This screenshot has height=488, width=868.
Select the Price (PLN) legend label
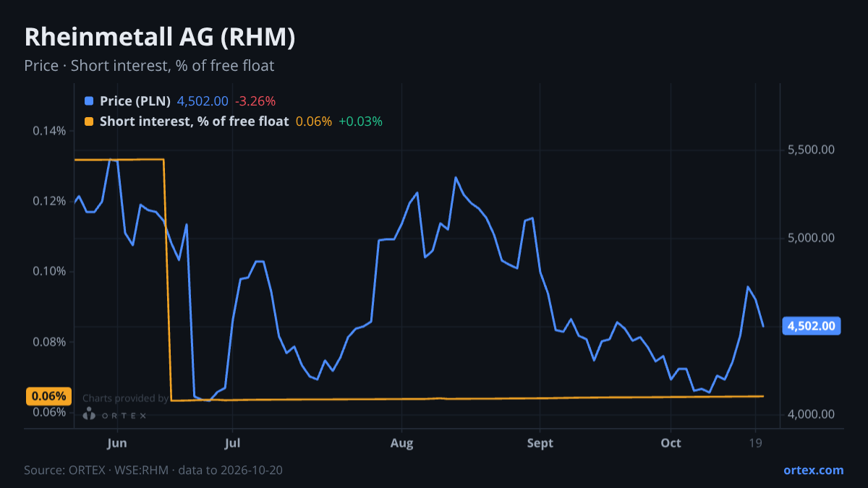pos(135,101)
